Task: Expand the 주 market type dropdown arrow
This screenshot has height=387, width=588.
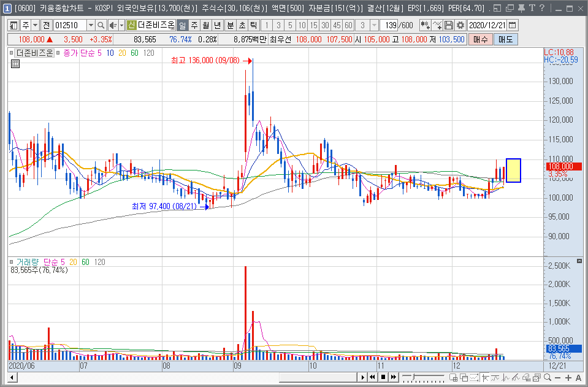Action: click(35, 25)
